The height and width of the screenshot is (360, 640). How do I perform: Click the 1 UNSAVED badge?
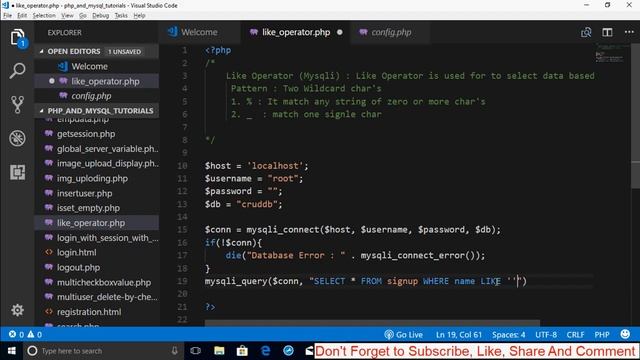click(x=124, y=52)
